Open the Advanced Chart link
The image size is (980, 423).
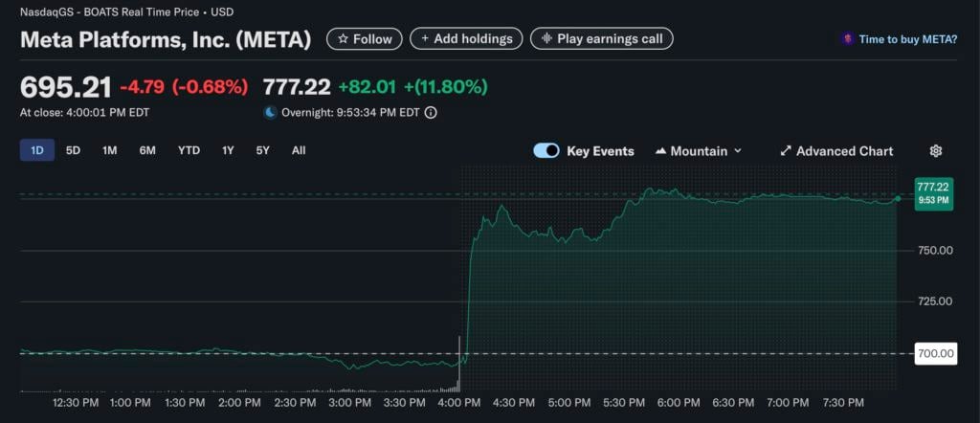836,150
